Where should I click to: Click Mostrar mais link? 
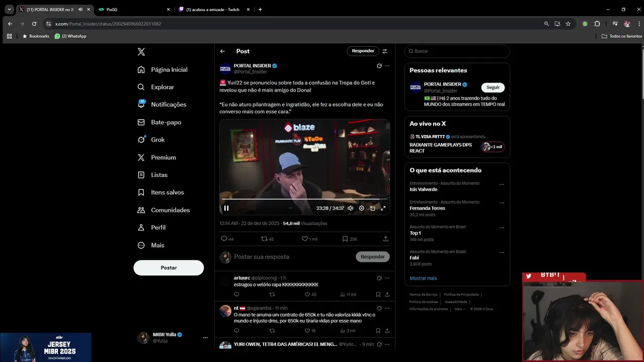coord(423,278)
